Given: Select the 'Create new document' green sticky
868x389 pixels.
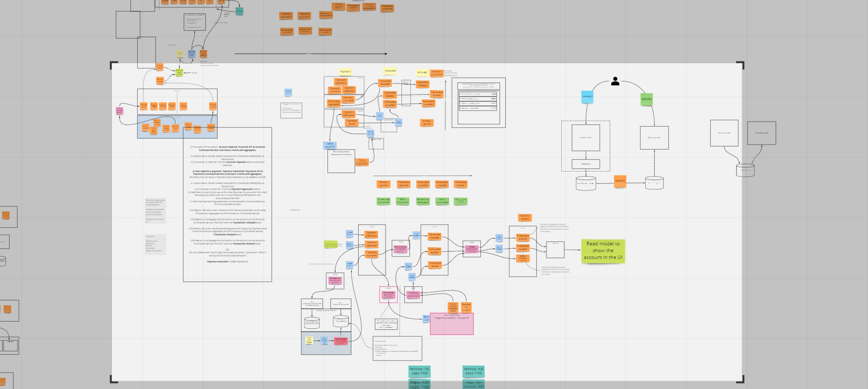Looking at the screenshot, I should click(x=383, y=201).
